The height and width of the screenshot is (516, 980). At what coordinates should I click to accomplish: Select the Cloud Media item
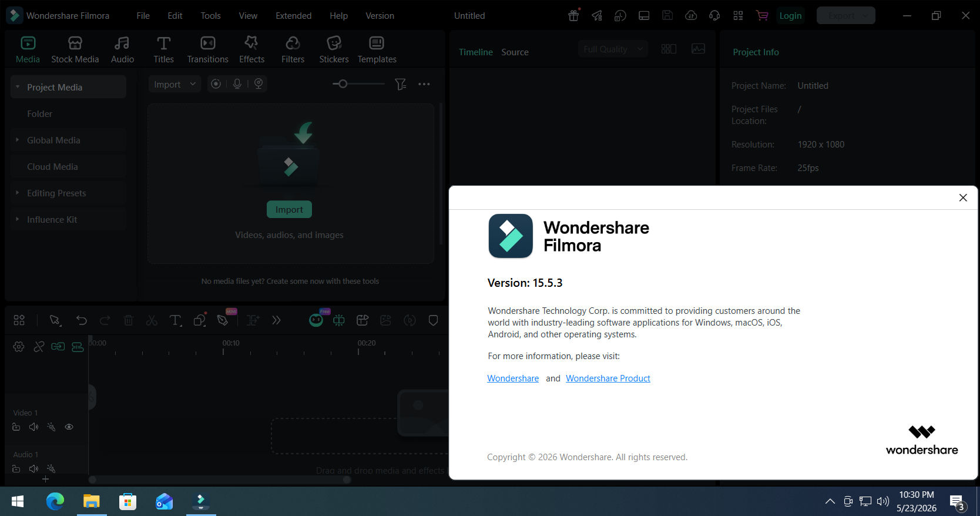(x=68, y=166)
